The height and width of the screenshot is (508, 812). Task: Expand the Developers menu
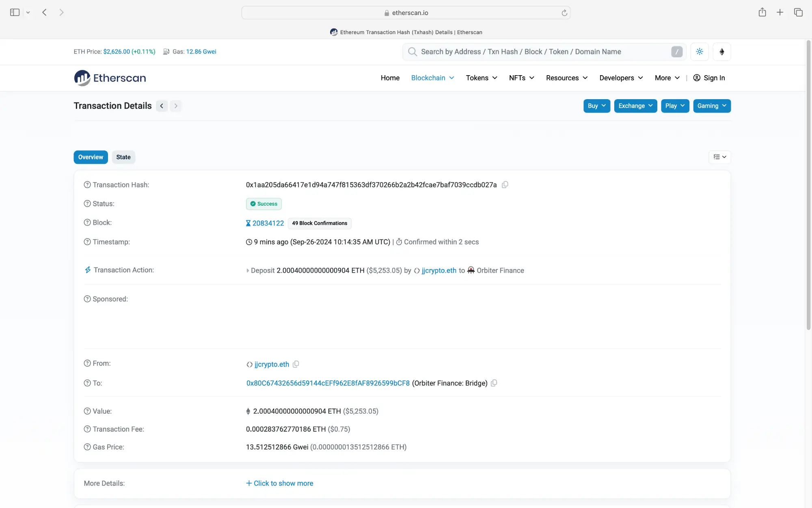[x=621, y=78]
